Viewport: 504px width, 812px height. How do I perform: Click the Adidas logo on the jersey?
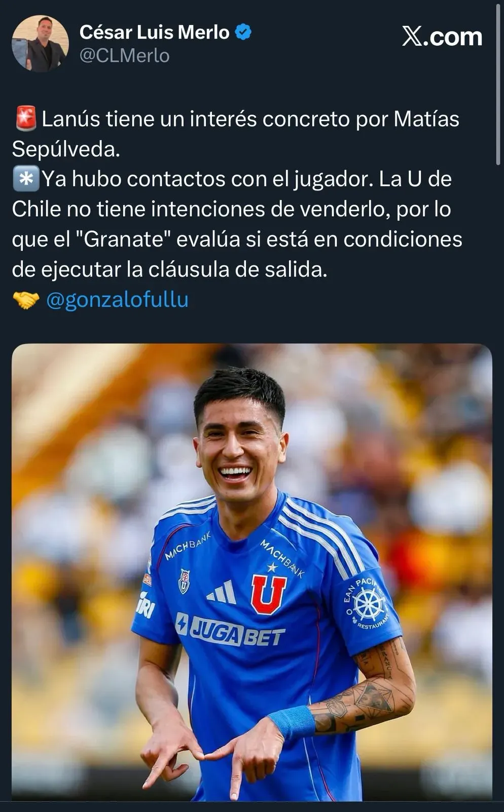222,592
